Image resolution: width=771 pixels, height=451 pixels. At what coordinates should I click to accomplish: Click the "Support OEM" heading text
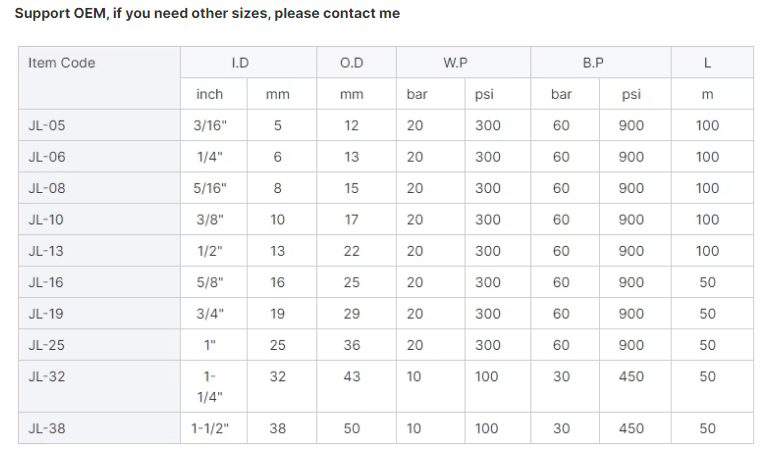(207, 13)
